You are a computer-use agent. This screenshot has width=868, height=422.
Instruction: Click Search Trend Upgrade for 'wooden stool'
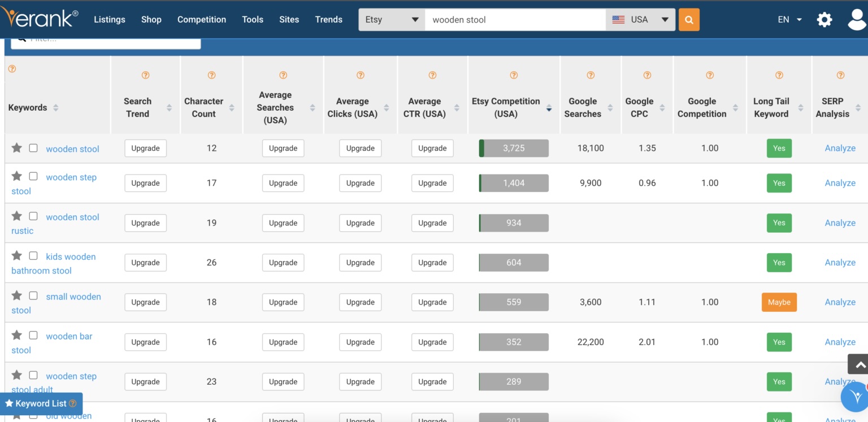(145, 149)
